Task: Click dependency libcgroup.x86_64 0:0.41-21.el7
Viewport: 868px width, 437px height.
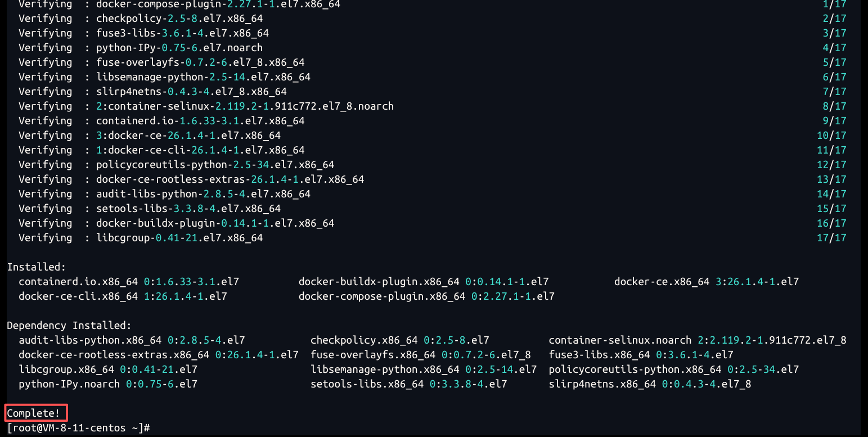Action: pyautogui.click(x=108, y=369)
